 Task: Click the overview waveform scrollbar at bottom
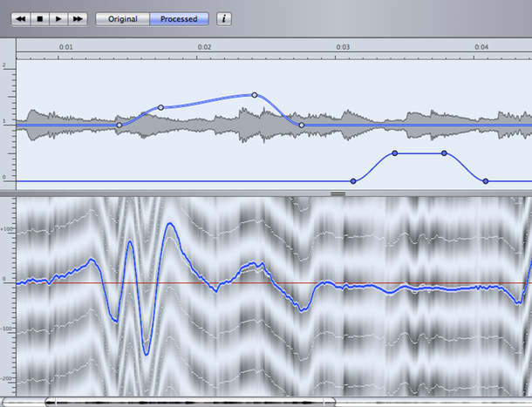pyautogui.click(x=188, y=402)
